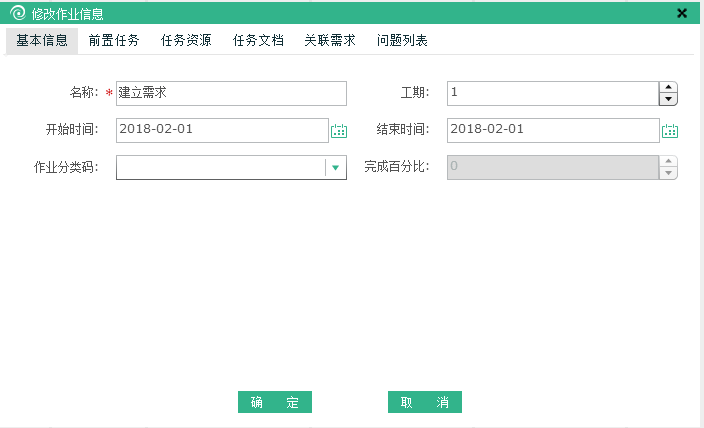Open the end time calendar picker
This screenshot has width=704, height=428.
(x=670, y=131)
